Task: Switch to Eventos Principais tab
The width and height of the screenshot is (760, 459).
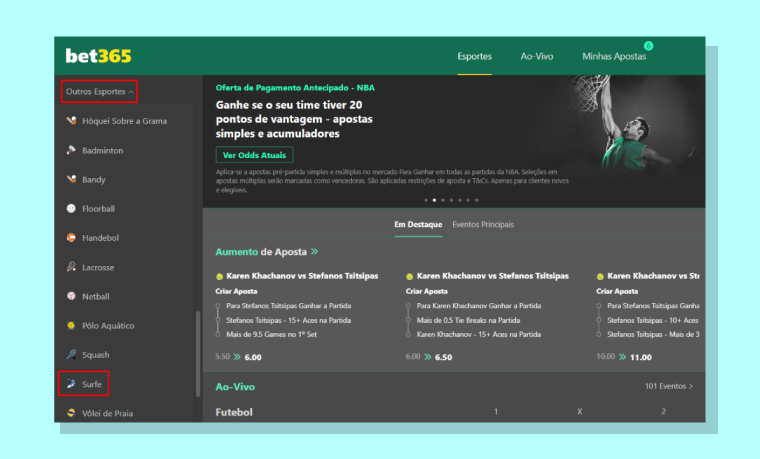Action: [x=483, y=224]
